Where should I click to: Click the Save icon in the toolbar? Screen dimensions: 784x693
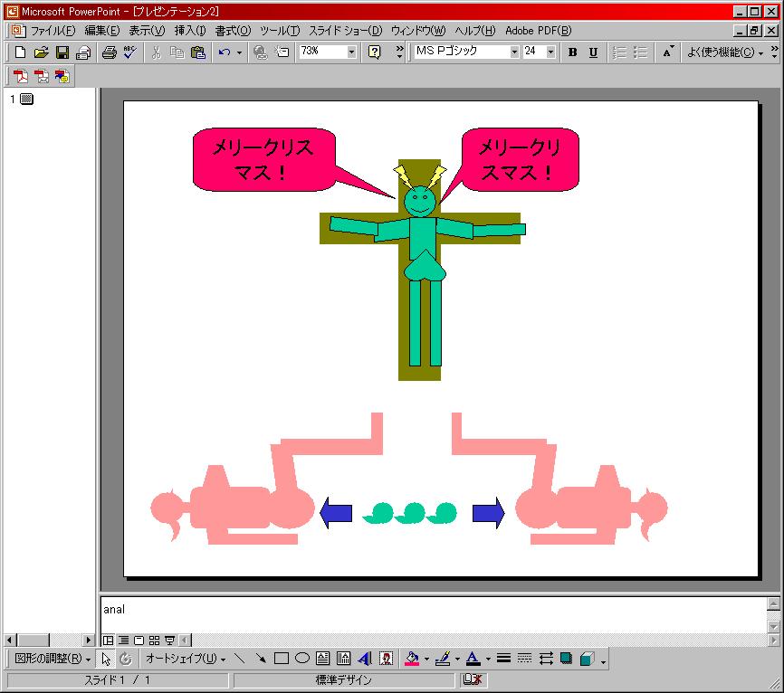(x=62, y=52)
